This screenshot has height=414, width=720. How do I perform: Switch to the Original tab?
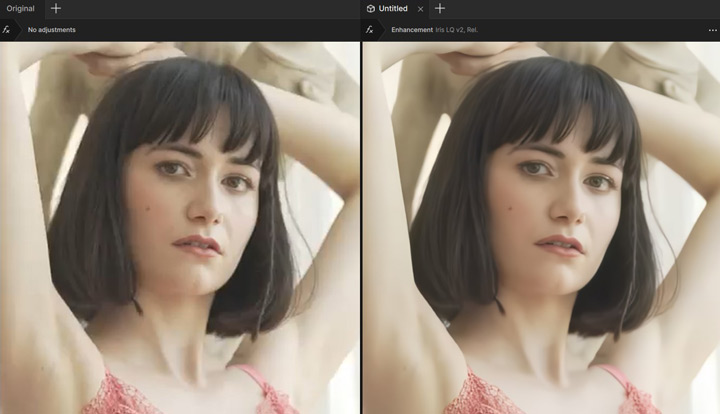(21, 8)
